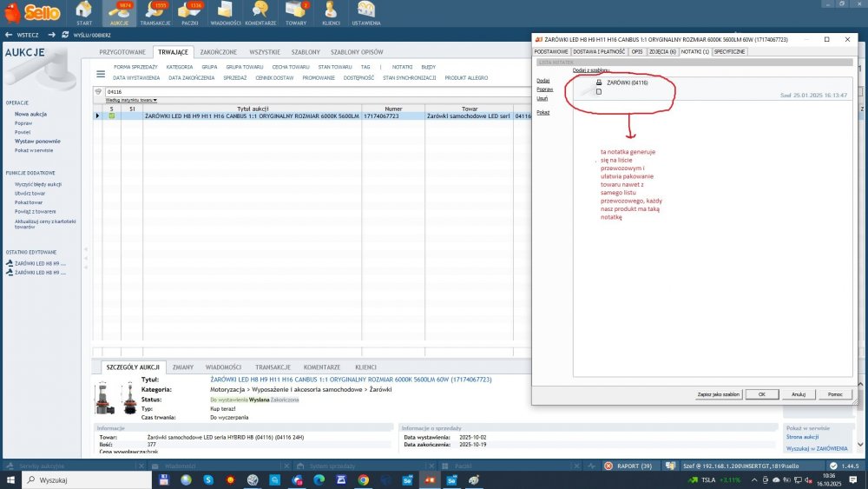
Task: Click 'Nowa aukcja' in the operations panel
Action: (30, 114)
